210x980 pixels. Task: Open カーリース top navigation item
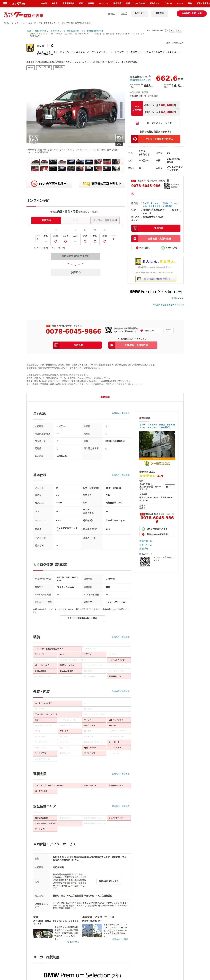(x=104, y=3)
